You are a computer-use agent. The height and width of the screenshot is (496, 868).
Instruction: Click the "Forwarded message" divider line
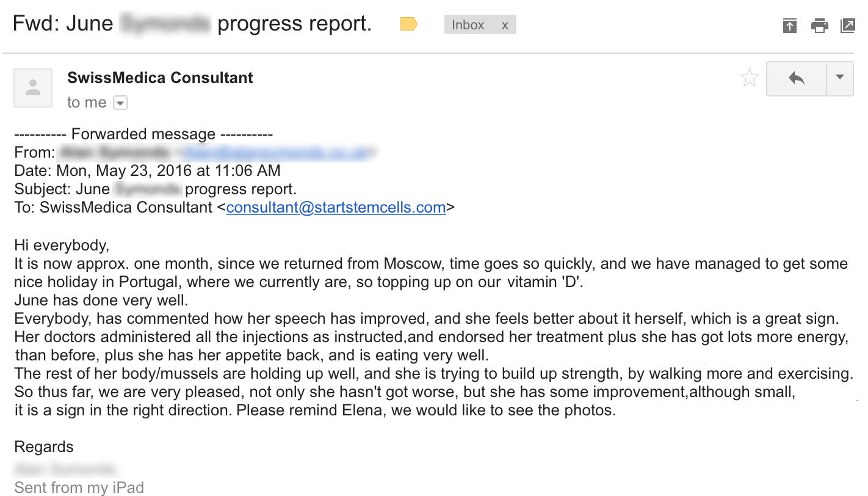coord(143,134)
